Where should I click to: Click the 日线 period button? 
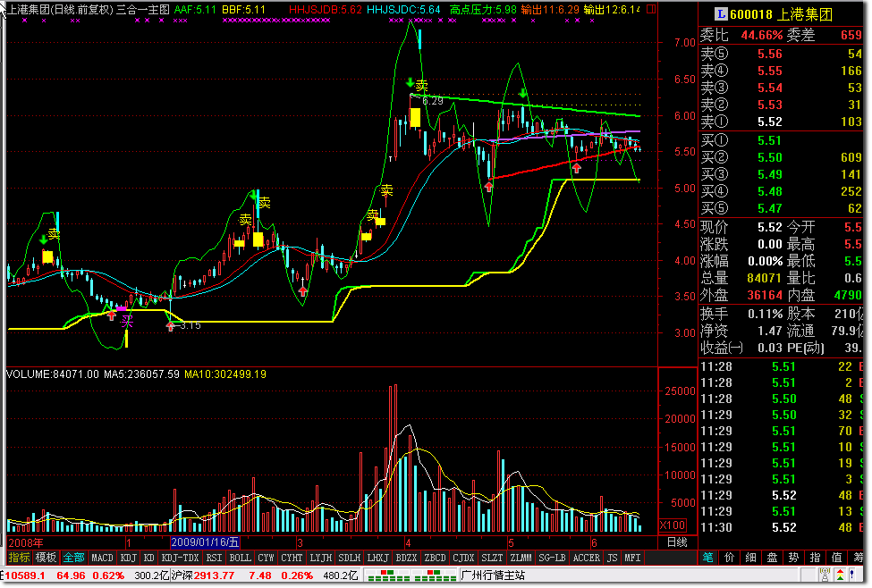point(677,542)
